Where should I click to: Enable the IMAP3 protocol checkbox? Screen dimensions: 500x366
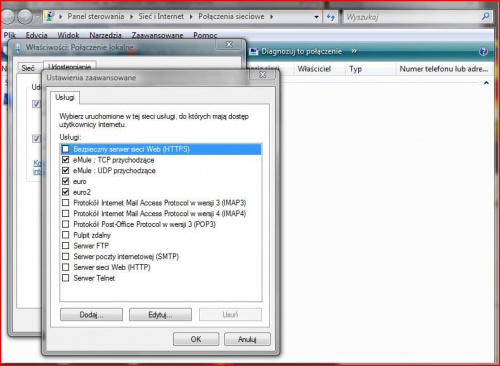[x=66, y=203]
